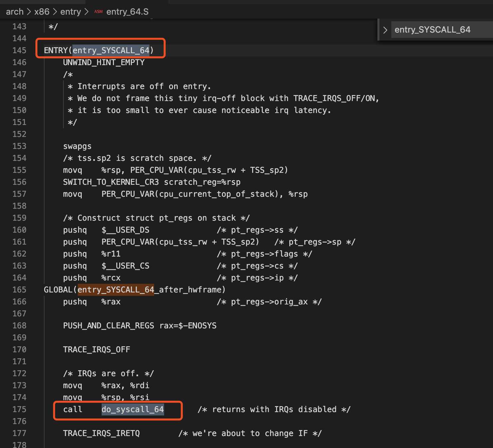This screenshot has width=493, height=448.
Task: Select entry_64.S in the breadcrumb
Action: point(127,12)
